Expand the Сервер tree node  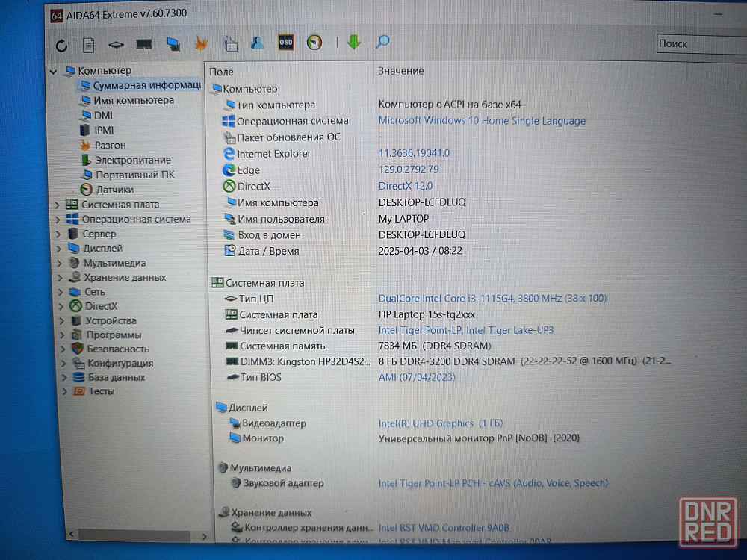click(58, 234)
